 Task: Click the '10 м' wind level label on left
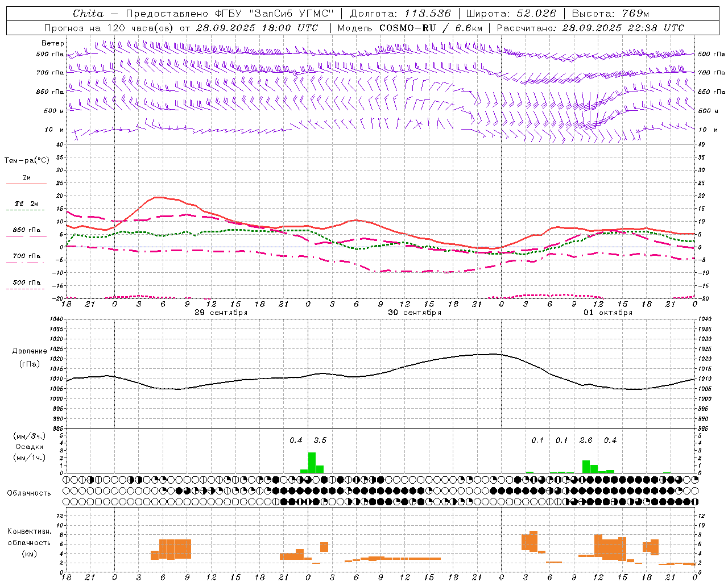[55, 130]
